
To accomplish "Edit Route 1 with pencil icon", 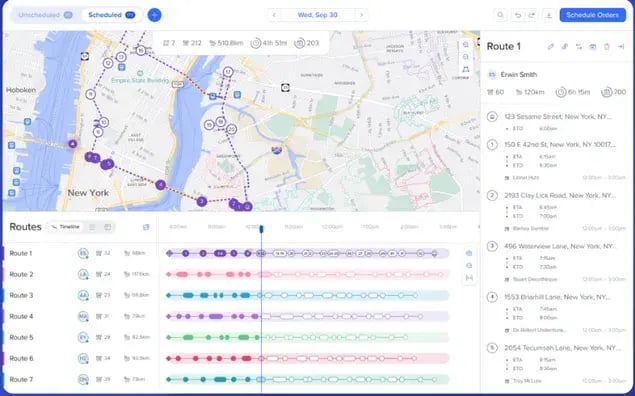I will coord(551,47).
